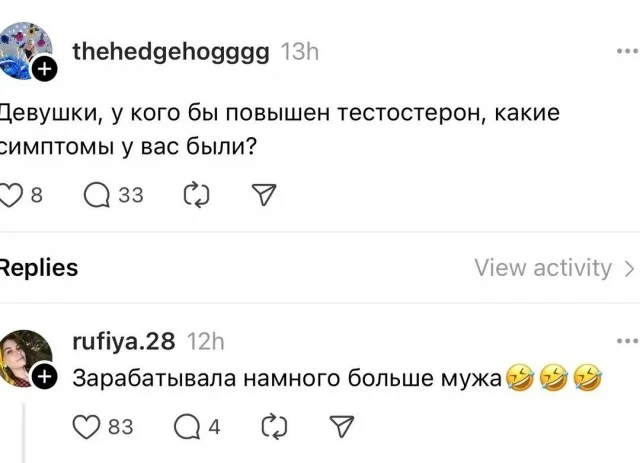Repost the rufiya.28 reply
The width and height of the screenshot is (640, 463).
[x=273, y=427]
